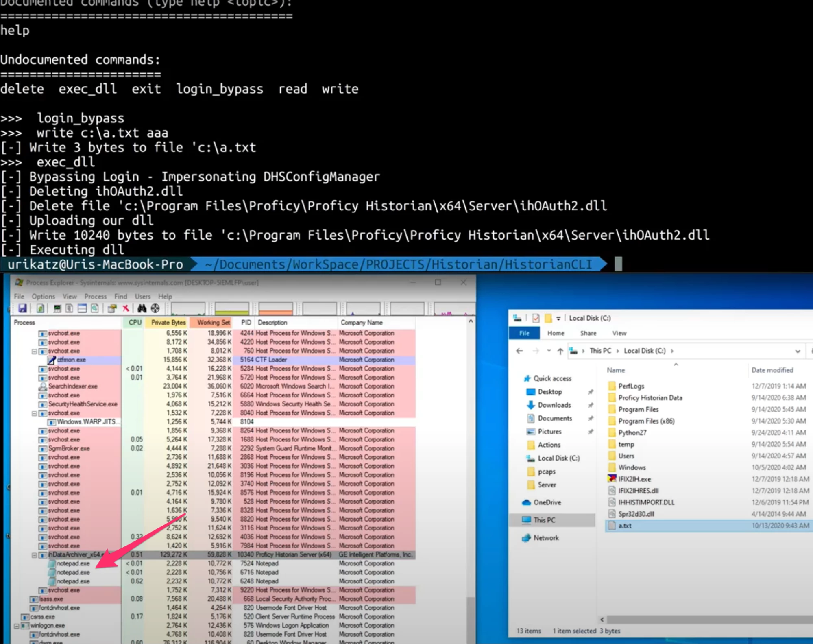The height and width of the screenshot is (644, 813).
Task: Click the Save icon in Process Explorer toolbar
Action: coord(23,309)
